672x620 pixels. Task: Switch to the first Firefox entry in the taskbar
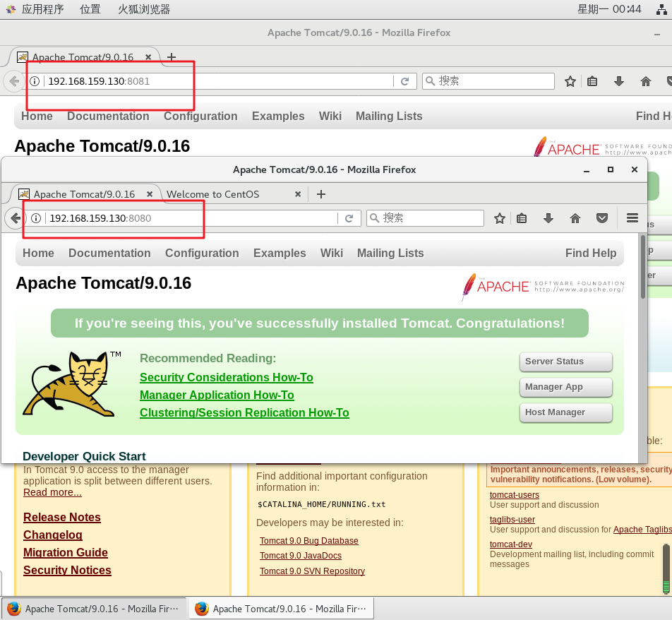click(x=94, y=609)
